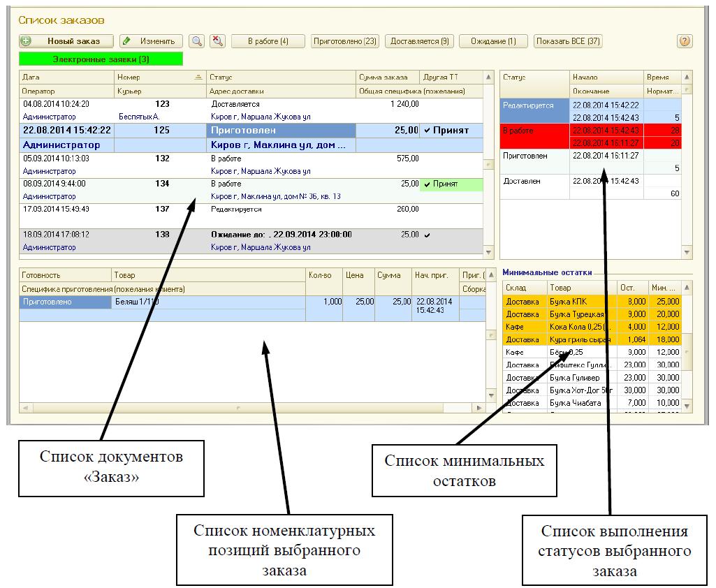716x588 pixels.
Task: Sort the orders list by Дата header
Action: (66, 77)
